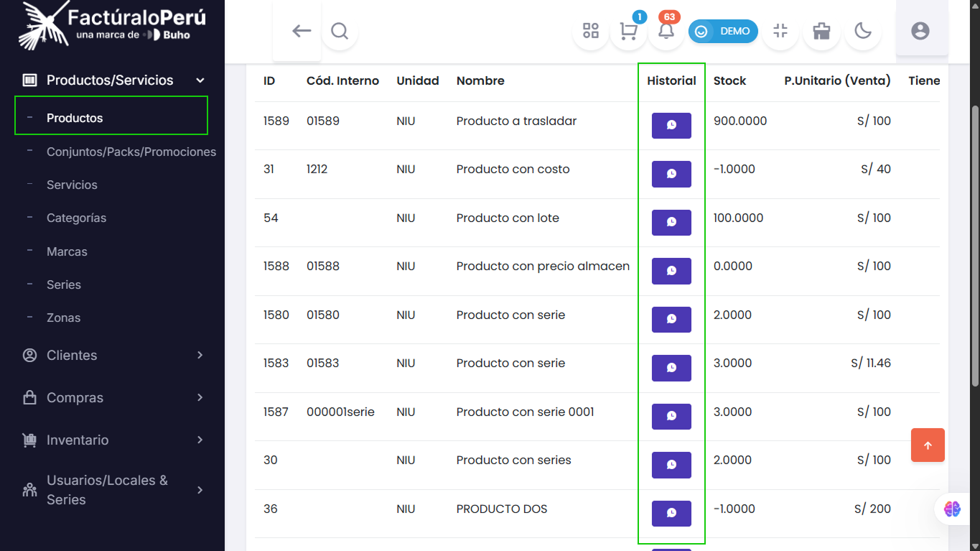Click stock value 100.0000

point(738,218)
